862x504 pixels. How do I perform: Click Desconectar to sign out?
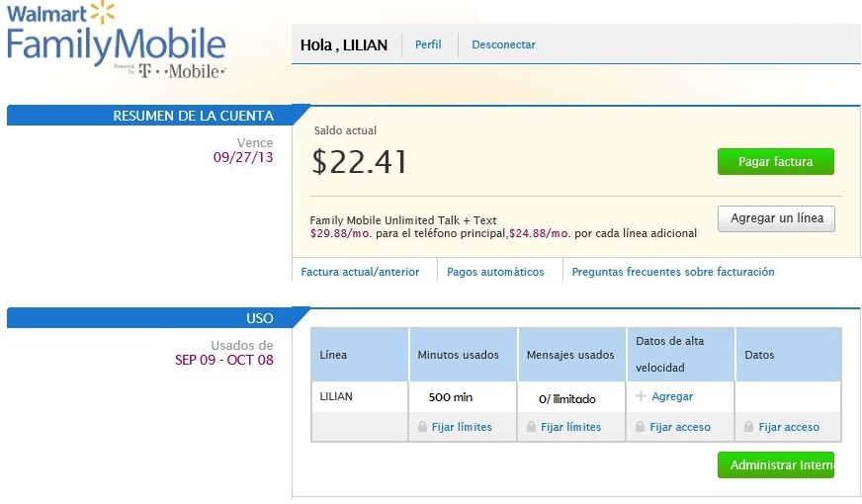click(503, 44)
